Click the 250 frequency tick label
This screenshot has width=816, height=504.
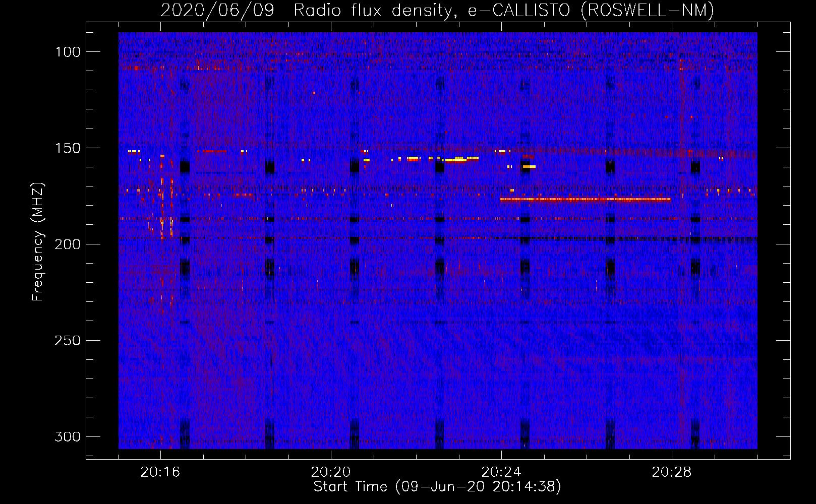(x=68, y=341)
